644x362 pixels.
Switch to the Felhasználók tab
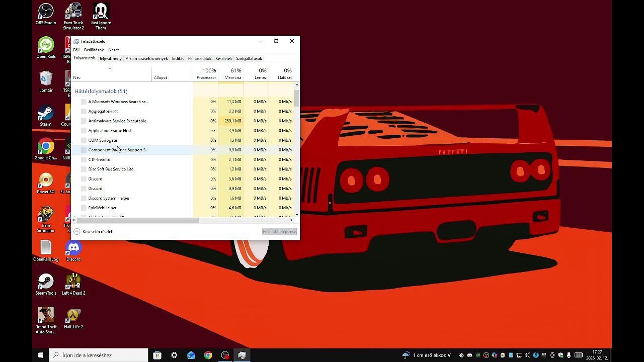[200, 58]
